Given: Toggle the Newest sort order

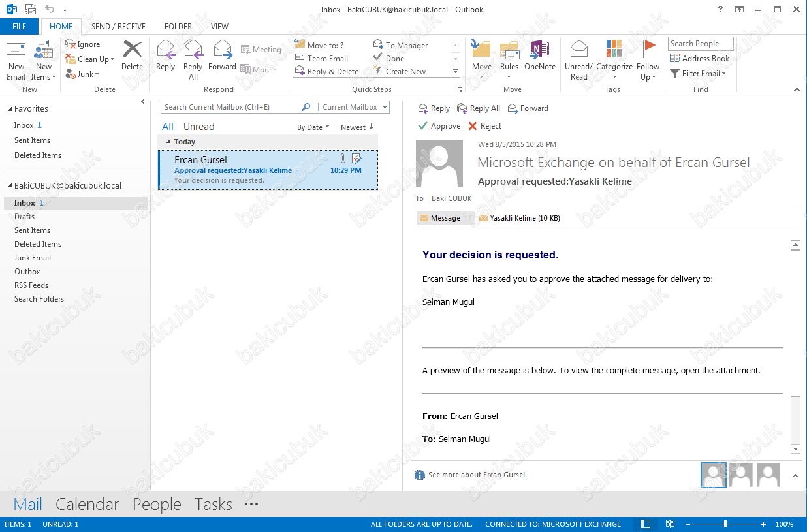Looking at the screenshot, I should (357, 127).
